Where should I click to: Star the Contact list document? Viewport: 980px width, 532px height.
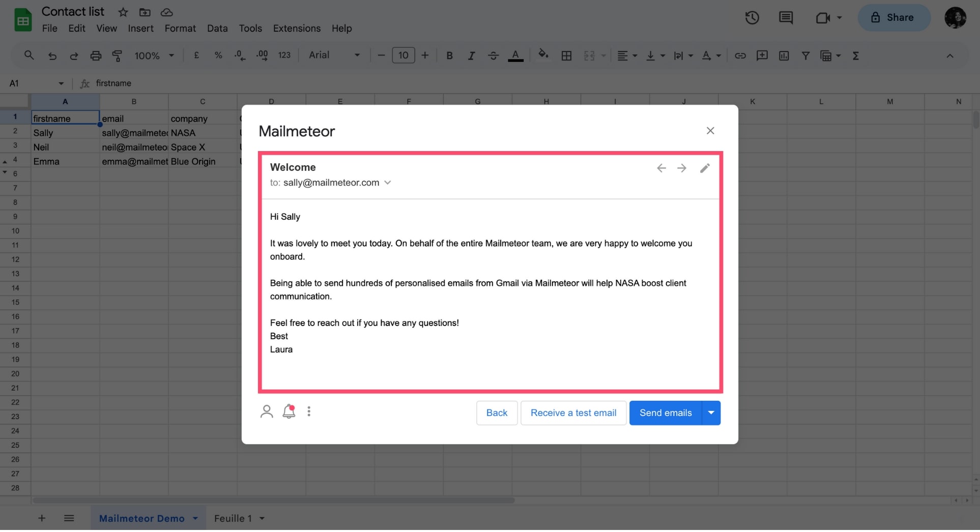click(x=123, y=12)
